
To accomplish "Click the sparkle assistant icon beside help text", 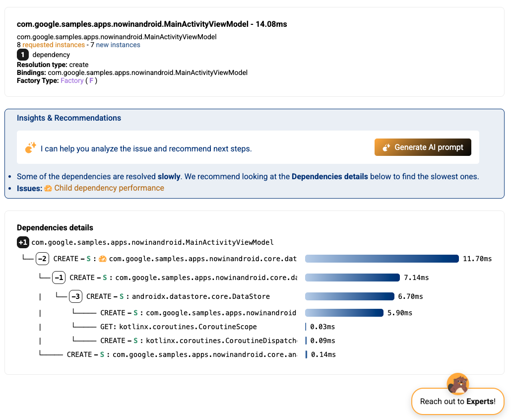I will [x=31, y=148].
